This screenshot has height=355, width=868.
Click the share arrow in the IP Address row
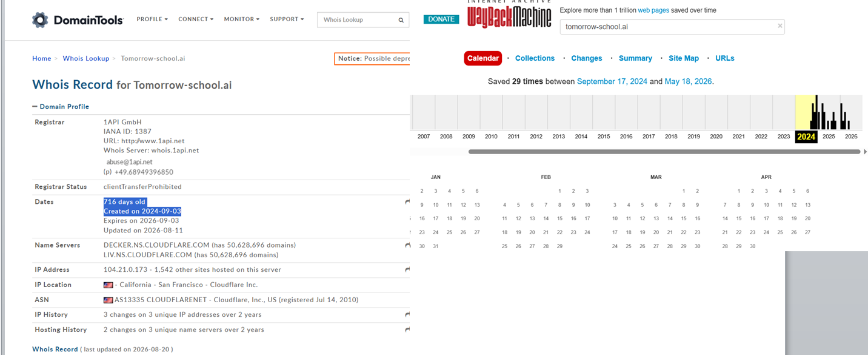tap(407, 269)
